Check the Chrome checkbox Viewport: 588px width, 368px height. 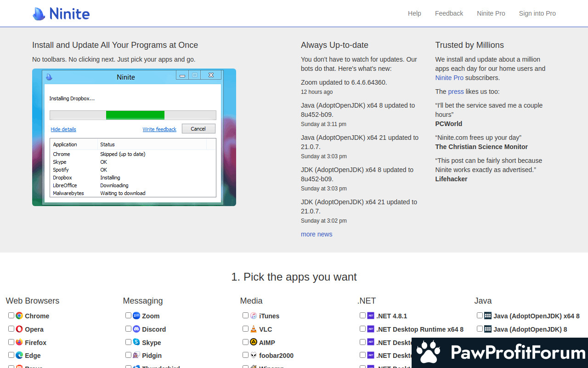tap(11, 316)
